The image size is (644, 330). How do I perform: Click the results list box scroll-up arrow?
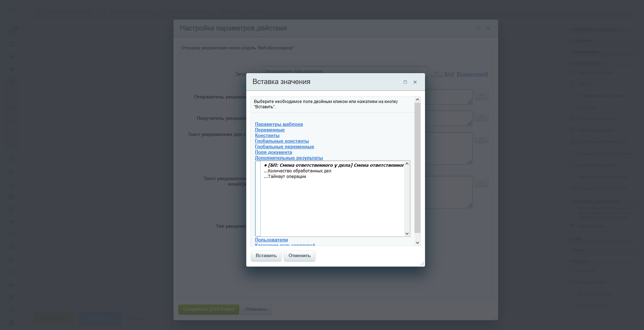407,164
